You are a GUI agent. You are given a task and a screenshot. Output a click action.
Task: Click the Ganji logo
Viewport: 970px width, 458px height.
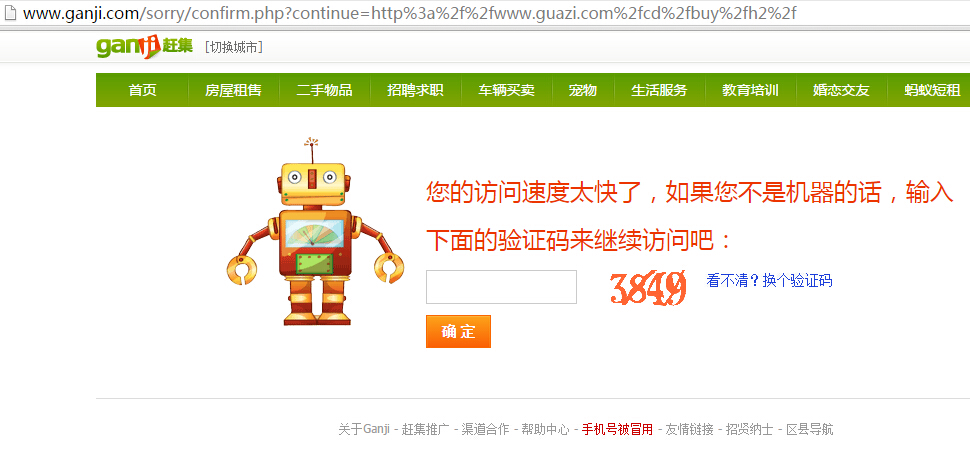[x=144, y=46]
